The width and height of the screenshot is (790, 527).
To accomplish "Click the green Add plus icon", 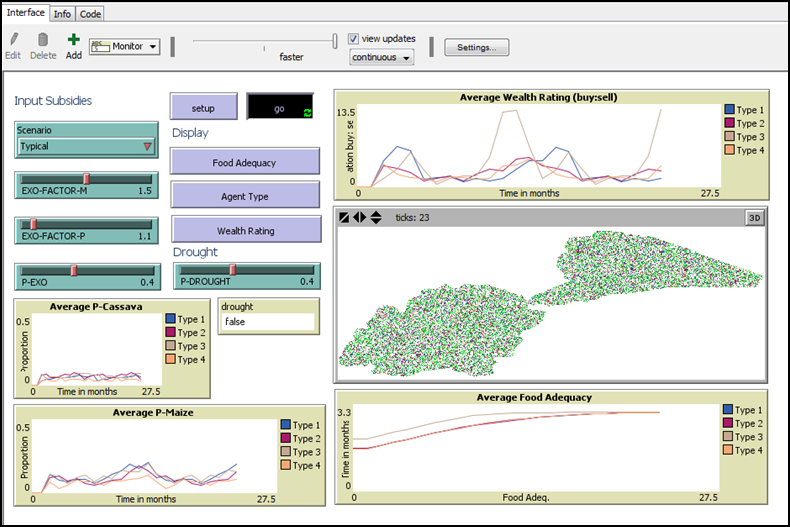I will [74, 40].
